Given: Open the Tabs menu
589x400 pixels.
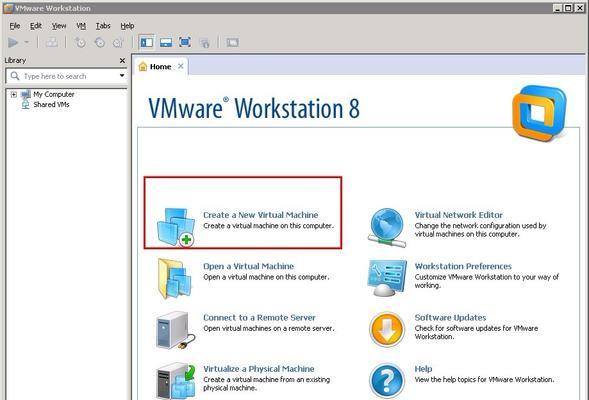Looking at the screenshot, I should tap(103, 26).
